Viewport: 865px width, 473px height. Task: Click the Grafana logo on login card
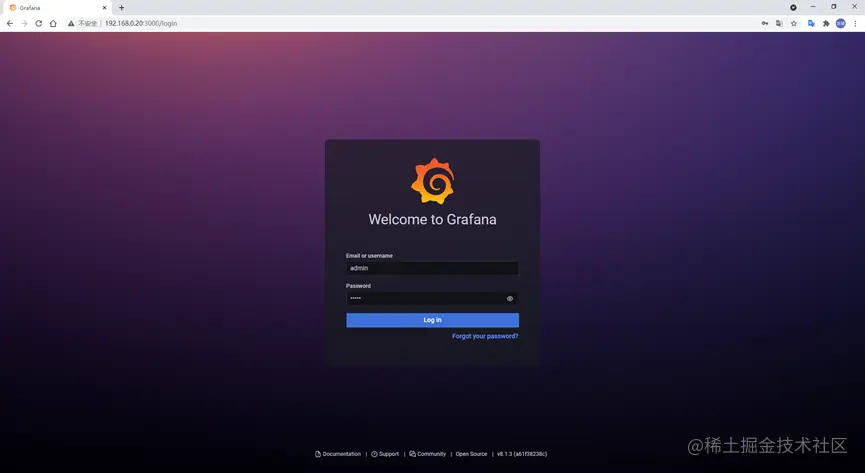point(432,182)
